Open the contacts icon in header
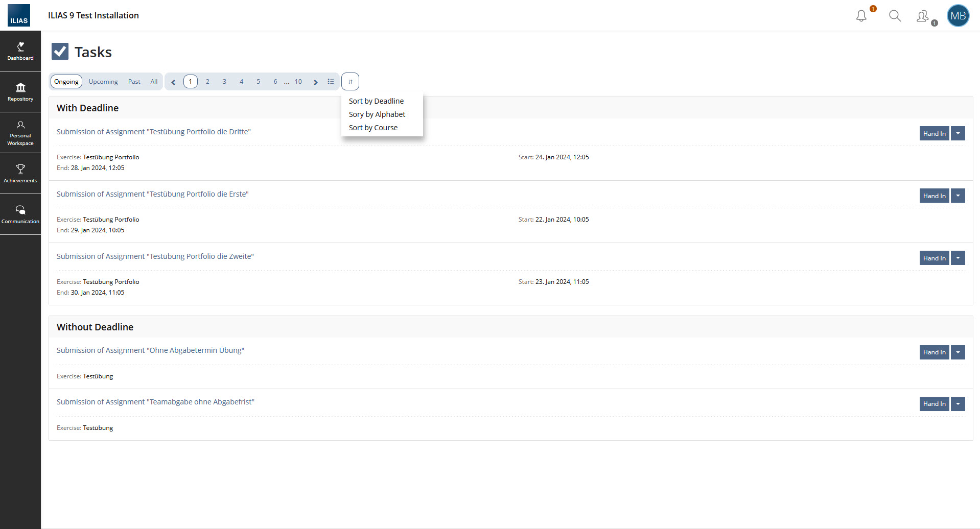This screenshot has width=980, height=529. (923, 16)
